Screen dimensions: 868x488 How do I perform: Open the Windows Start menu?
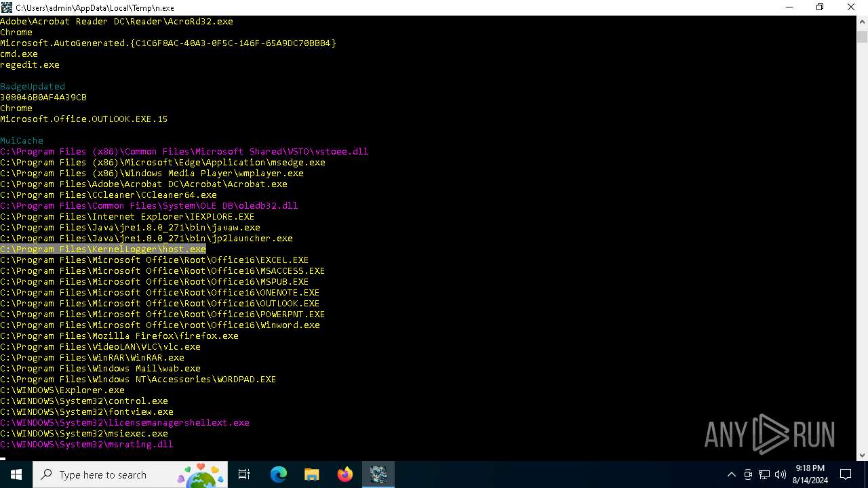(16, 474)
